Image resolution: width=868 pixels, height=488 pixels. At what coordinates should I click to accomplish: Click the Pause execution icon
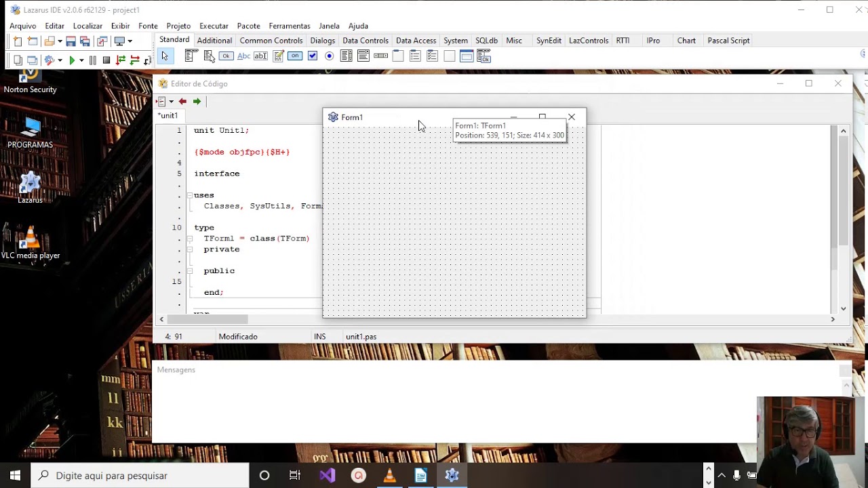tap(93, 60)
